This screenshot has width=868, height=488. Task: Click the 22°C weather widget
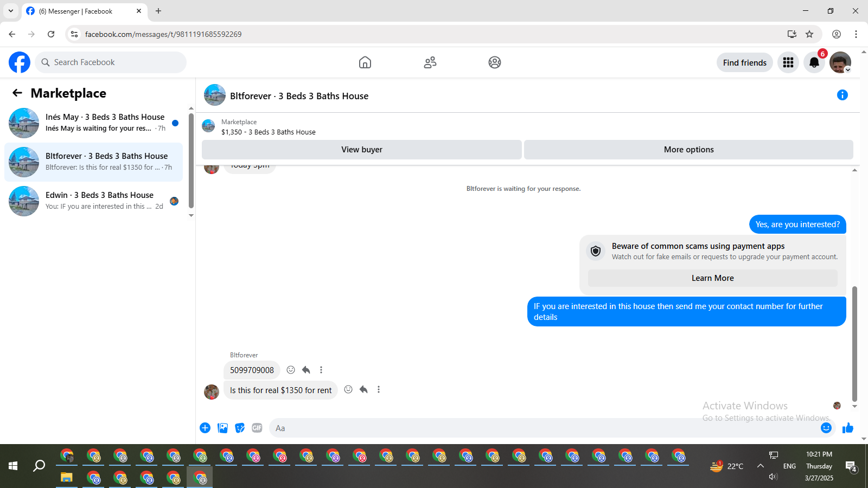click(727, 466)
